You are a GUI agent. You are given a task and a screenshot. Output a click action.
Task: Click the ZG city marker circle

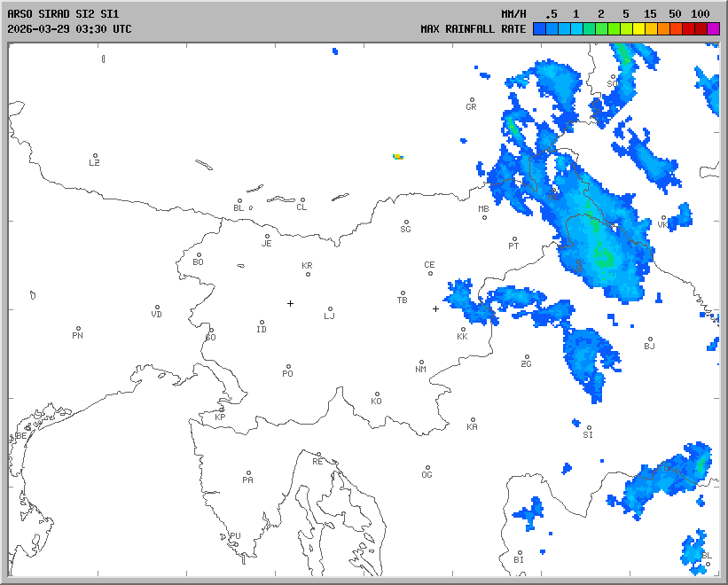click(x=527, y=358)
